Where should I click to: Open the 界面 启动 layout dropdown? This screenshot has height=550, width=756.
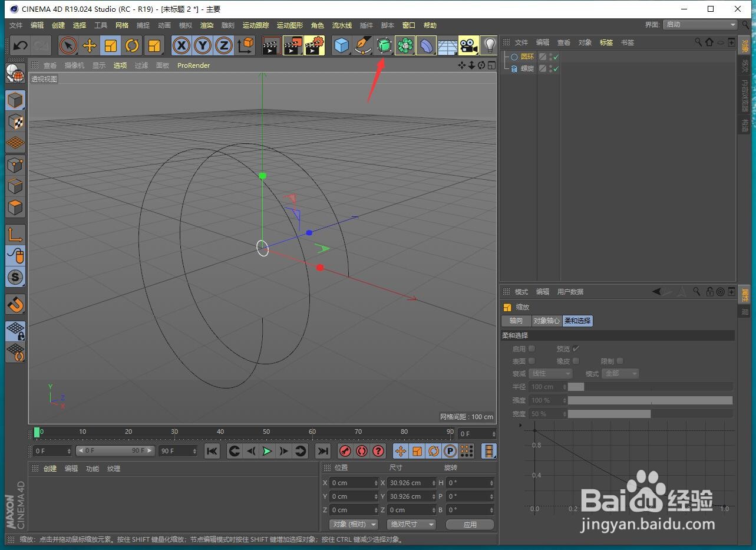[x=701, y=25]
